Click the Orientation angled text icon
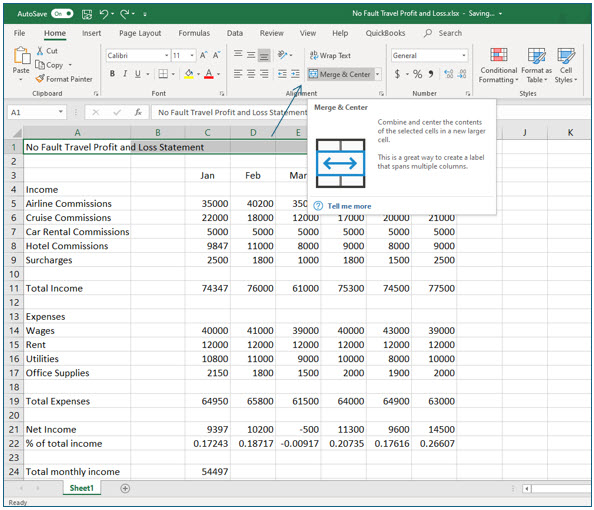This screenshot has width=594, height=510. pos(283,55)
